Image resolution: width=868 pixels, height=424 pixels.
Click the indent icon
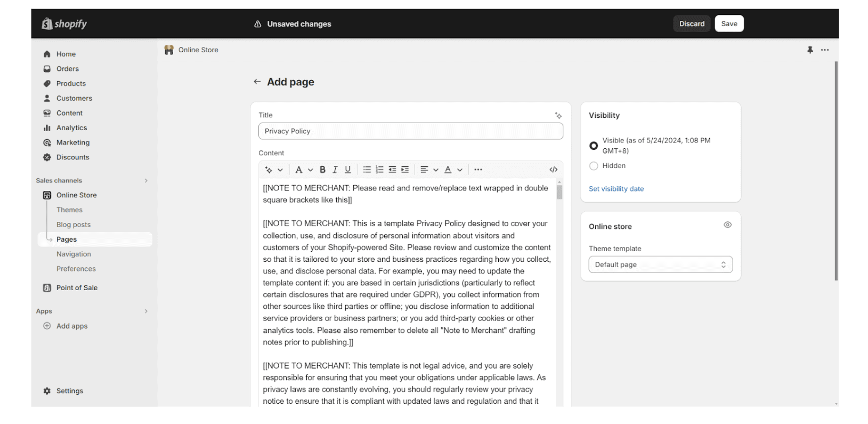pyautogui.click(x=405, y=170)
